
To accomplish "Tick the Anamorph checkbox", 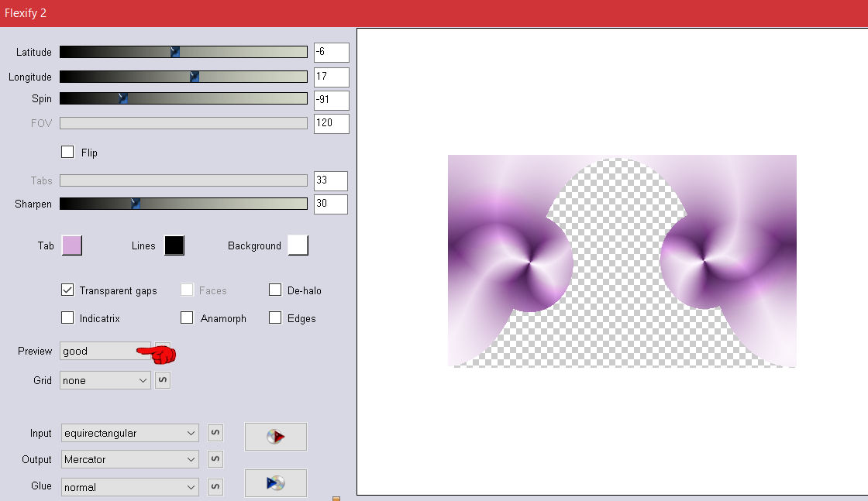I will (187, 318).
